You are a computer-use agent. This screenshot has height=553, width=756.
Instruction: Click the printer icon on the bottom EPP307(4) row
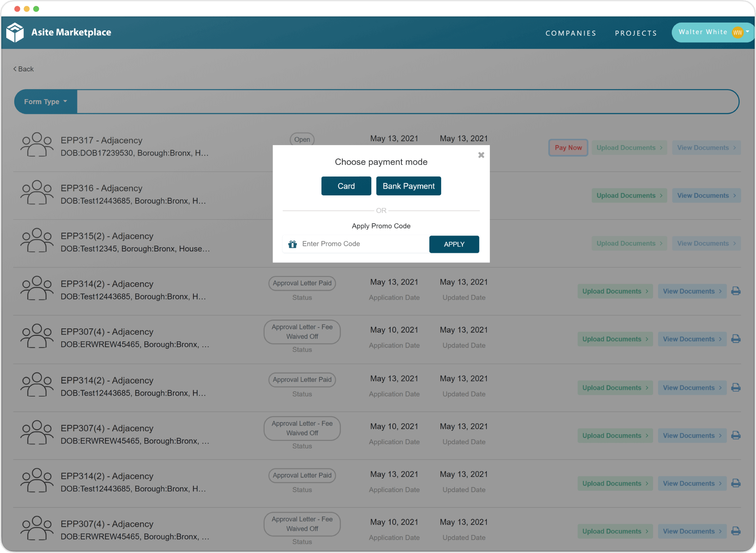[736, 531]
